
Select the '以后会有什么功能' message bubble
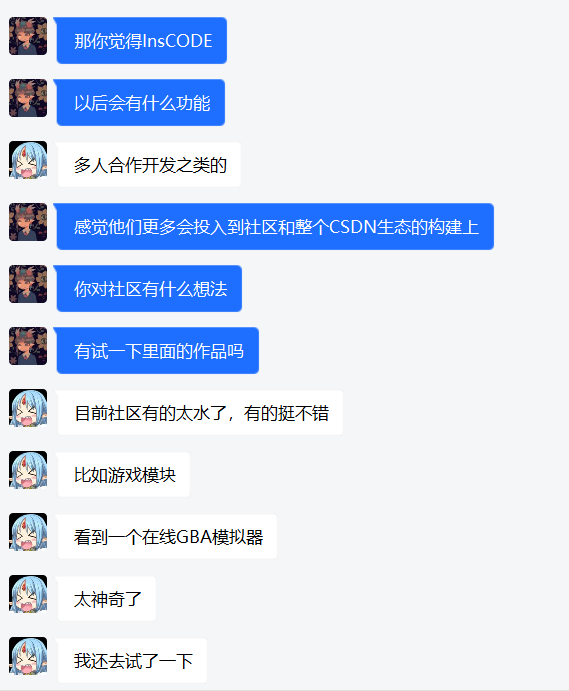pos(141,103)
